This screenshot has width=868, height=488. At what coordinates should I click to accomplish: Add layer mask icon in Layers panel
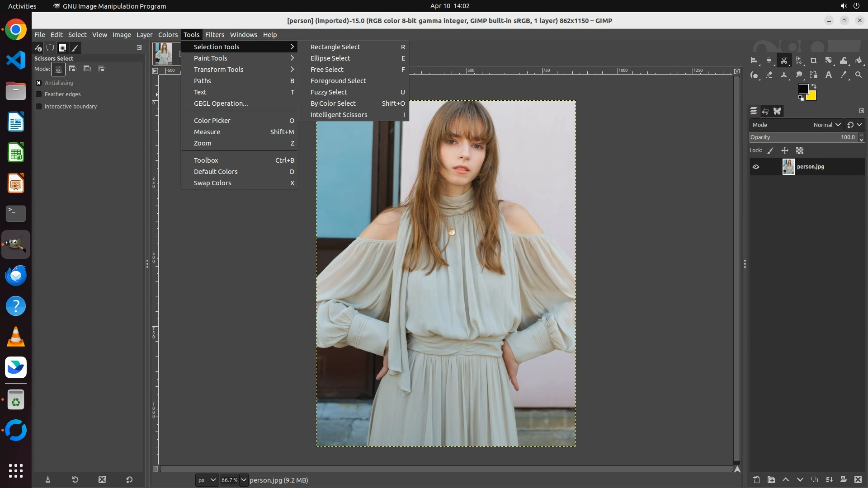coord(843,479)
